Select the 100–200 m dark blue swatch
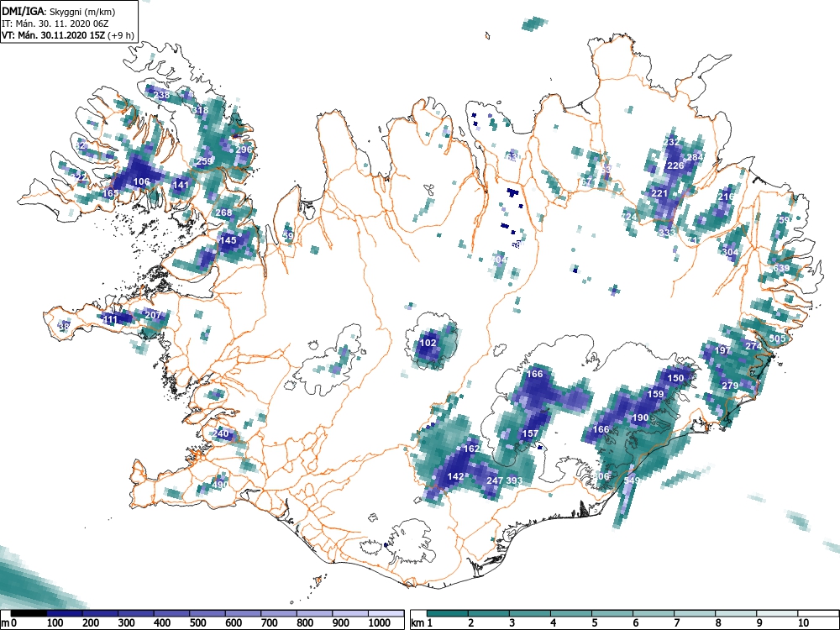The height and width of the screenshot is (630, 840). [x=65, y=613]
